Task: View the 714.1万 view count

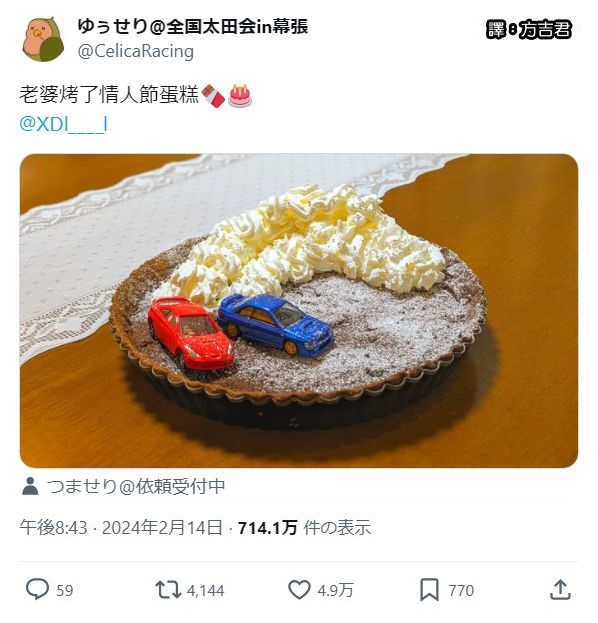Action: click(267, 528)
